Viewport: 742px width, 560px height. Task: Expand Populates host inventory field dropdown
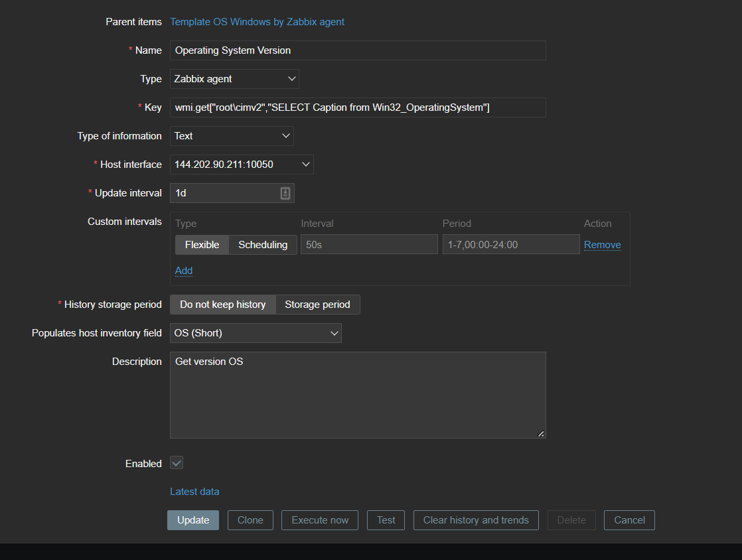coord(256,333)
